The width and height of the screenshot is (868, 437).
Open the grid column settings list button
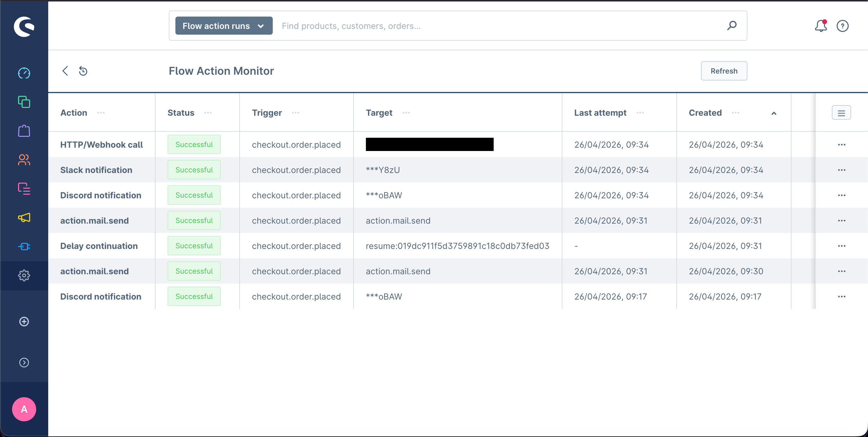(x=841, y=113)
